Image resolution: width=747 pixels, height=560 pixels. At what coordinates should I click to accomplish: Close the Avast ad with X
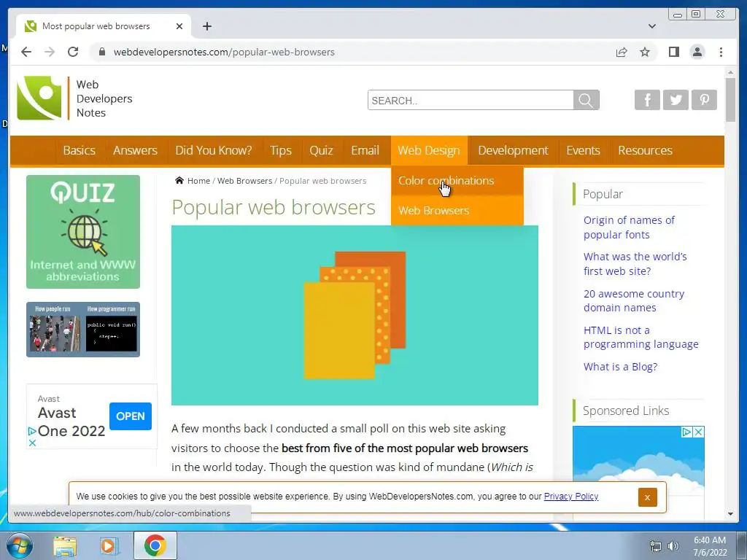click(x=32, y=443)
